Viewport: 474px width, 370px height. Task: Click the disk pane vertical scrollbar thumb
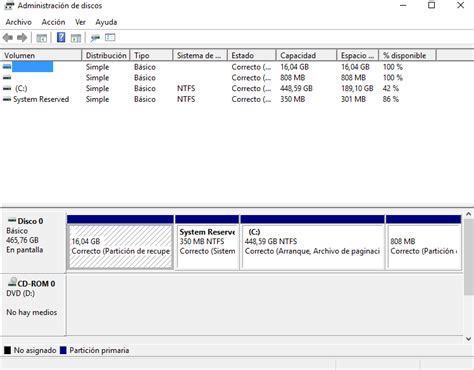click(x=468, y=257)
